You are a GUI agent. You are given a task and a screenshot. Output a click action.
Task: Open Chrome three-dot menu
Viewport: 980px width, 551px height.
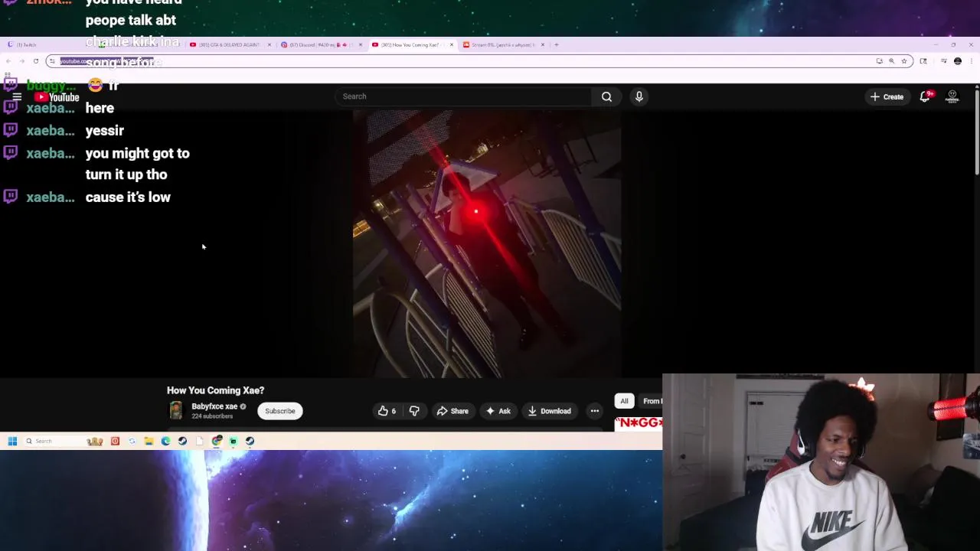(971, 61)
